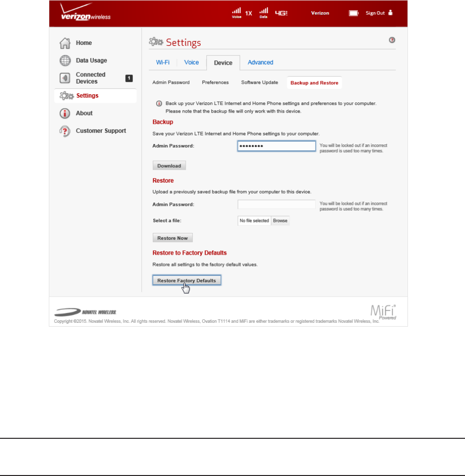Click the Novatel copyright notice text

click(217, 321)
